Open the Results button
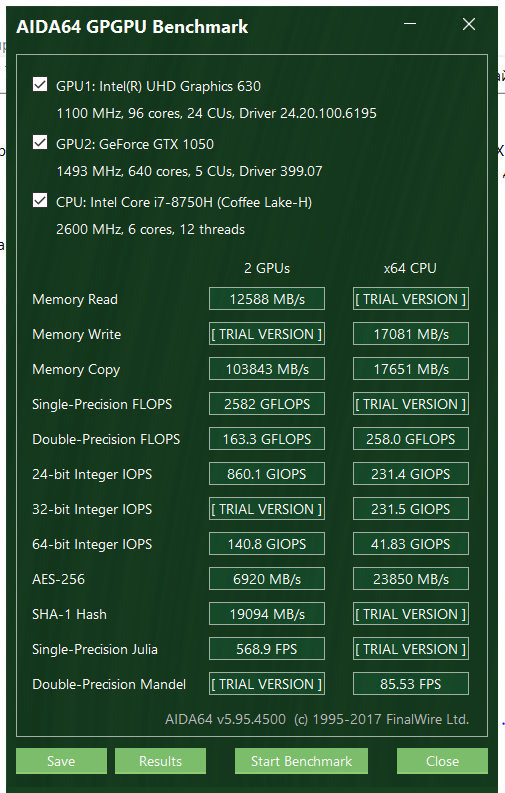Screen dimensions: 505x793 160,761
